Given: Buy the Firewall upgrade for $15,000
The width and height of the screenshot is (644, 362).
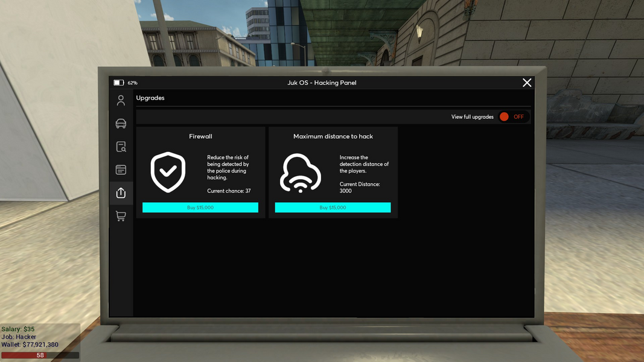Looking at the screenshot, I should tap(200, 208).
